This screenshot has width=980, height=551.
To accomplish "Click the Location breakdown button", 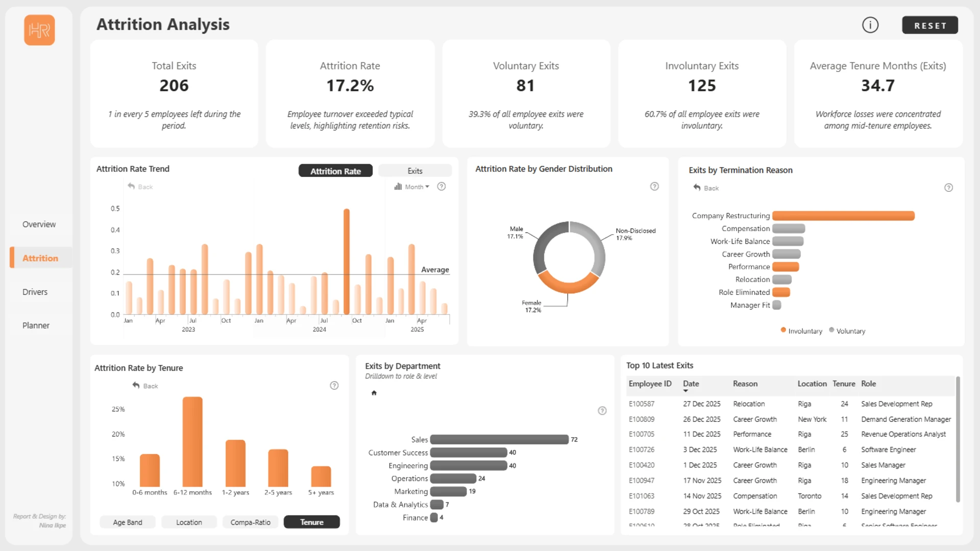I will [x=189, y=522].
